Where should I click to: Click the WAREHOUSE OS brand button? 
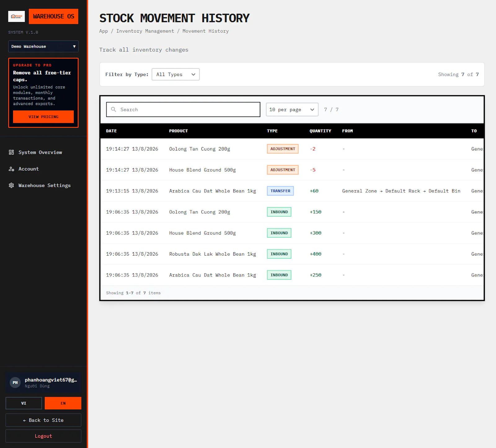(54, 16)
